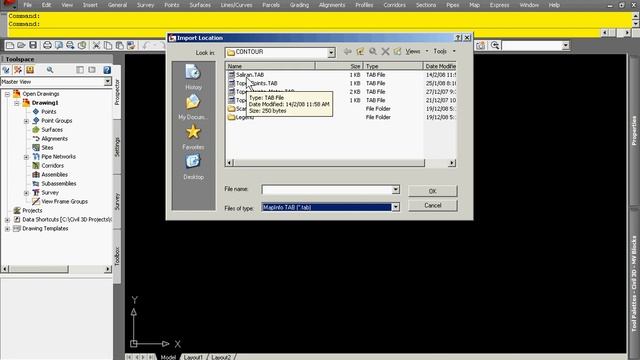Click the Cut scissors toolbar icon
This screenshot has width=640, height=360.
[96, 45]
